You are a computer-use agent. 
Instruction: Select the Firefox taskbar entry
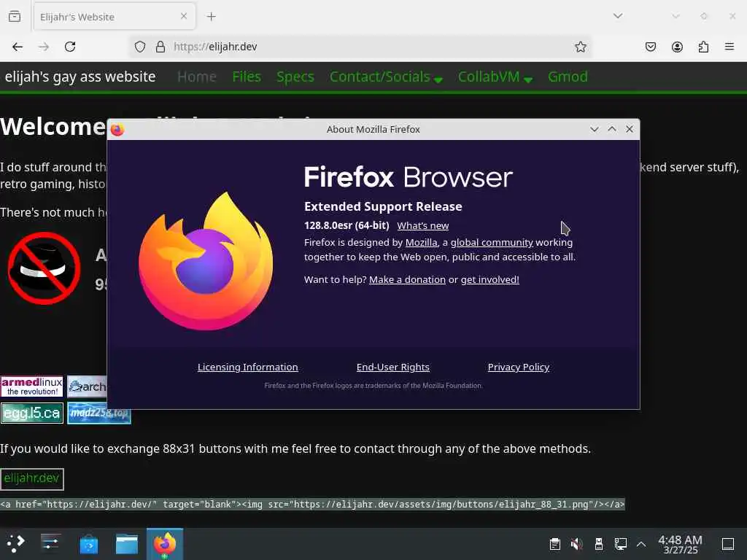pyautogui.click(x=165, y=544)
